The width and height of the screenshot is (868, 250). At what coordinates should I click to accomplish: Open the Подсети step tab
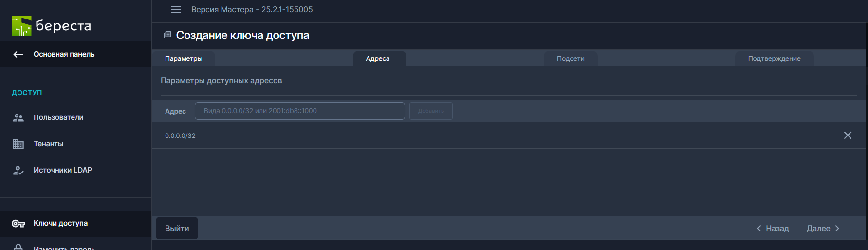click(571, 58)
